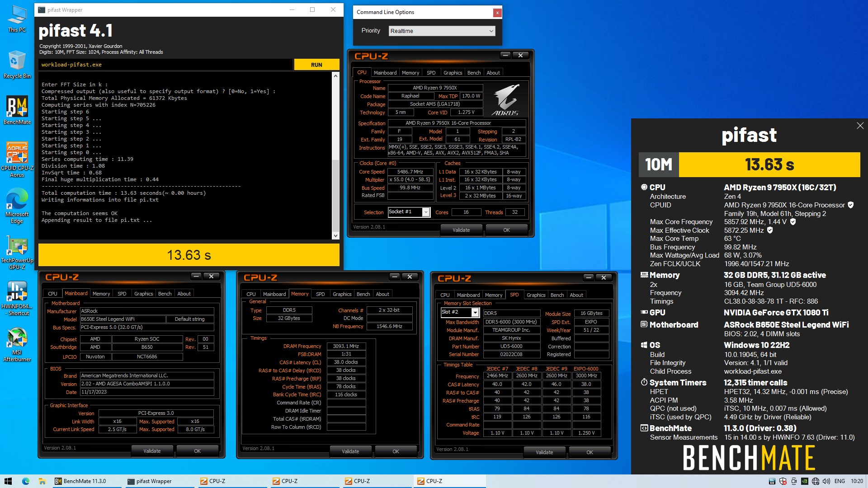
Task: Launch the BenchMate desktop shortcut
Action: coord(17,111)
